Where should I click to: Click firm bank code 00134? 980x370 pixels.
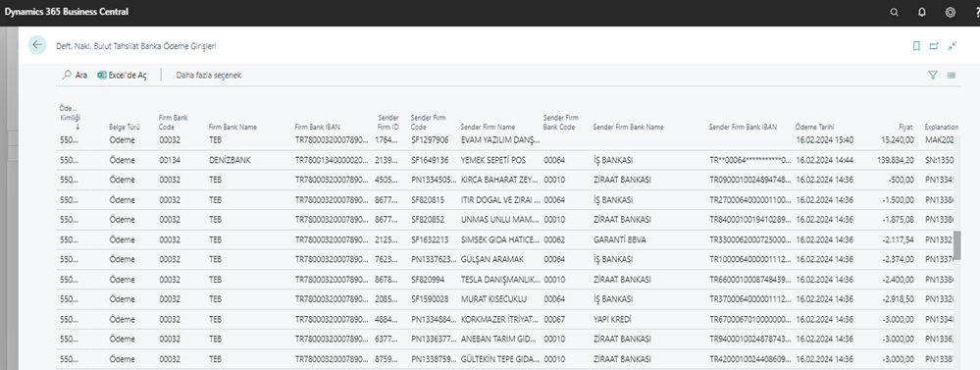170,161
